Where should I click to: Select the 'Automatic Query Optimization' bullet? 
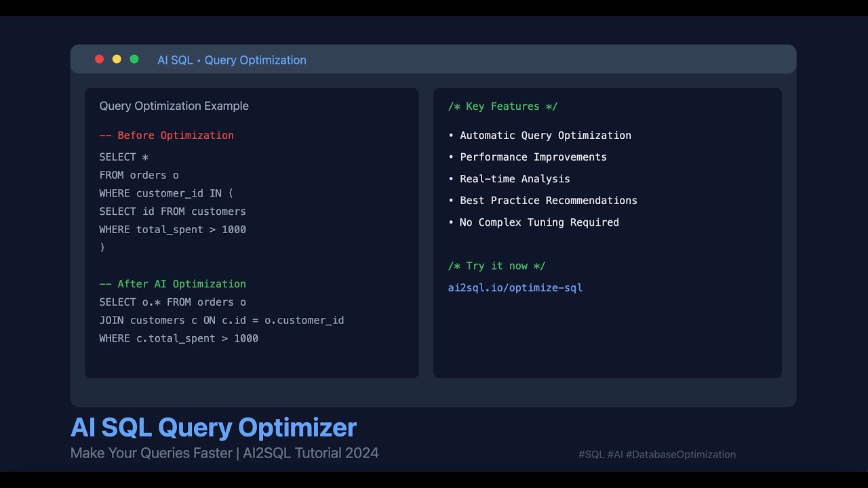coord(540,136)
